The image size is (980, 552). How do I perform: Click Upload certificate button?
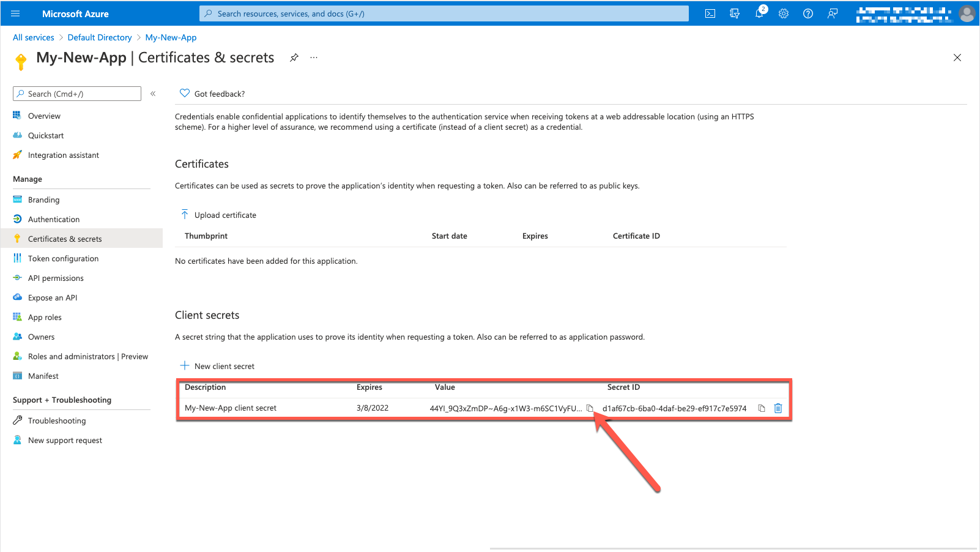(218, 215)
